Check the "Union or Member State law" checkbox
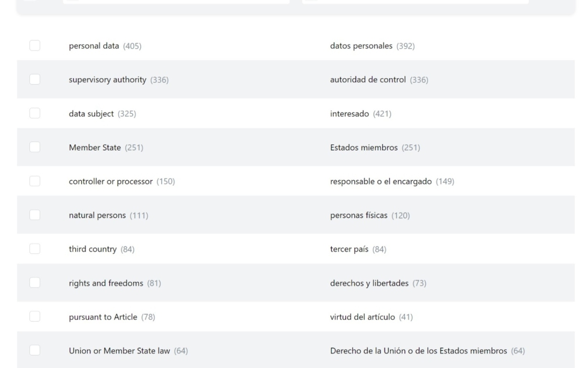This screenshot has height=368, width=588. [x=35, y=351]
